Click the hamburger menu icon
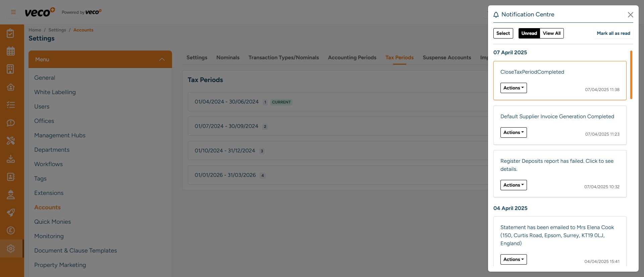 pyautogui.click(x=13, y=12)
